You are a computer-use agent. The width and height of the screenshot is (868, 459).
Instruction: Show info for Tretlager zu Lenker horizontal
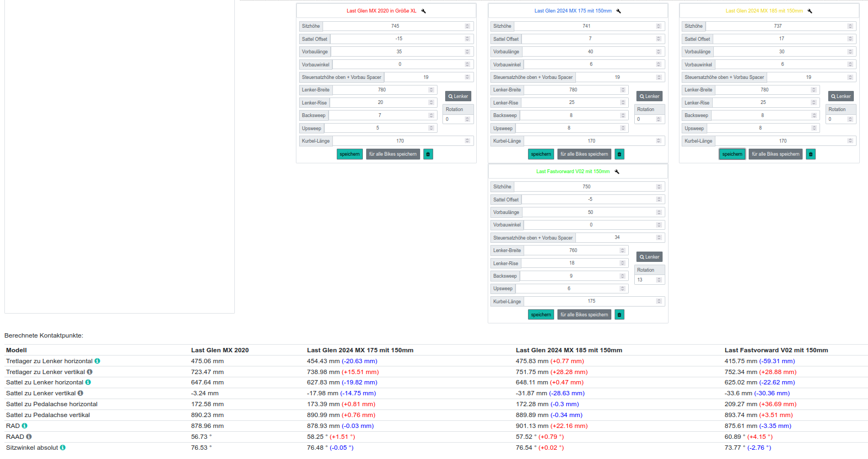pyautogui.click(x=98, y=361)
